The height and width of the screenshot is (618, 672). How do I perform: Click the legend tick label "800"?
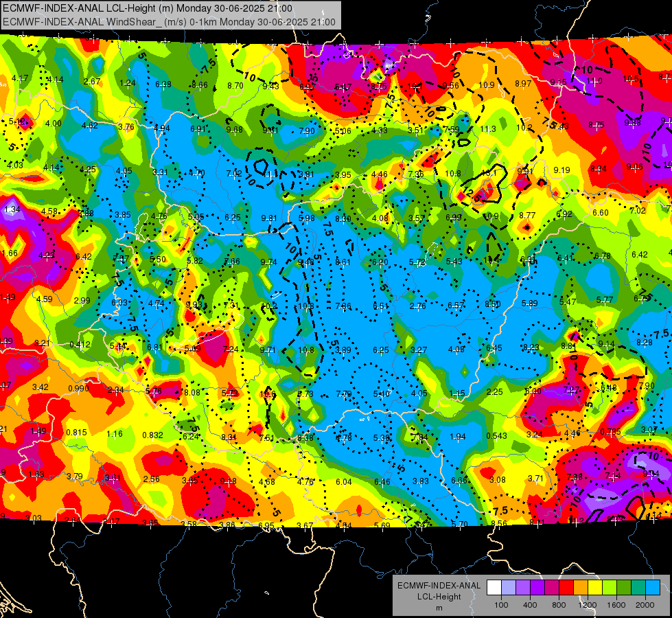[x=559, y=605]
